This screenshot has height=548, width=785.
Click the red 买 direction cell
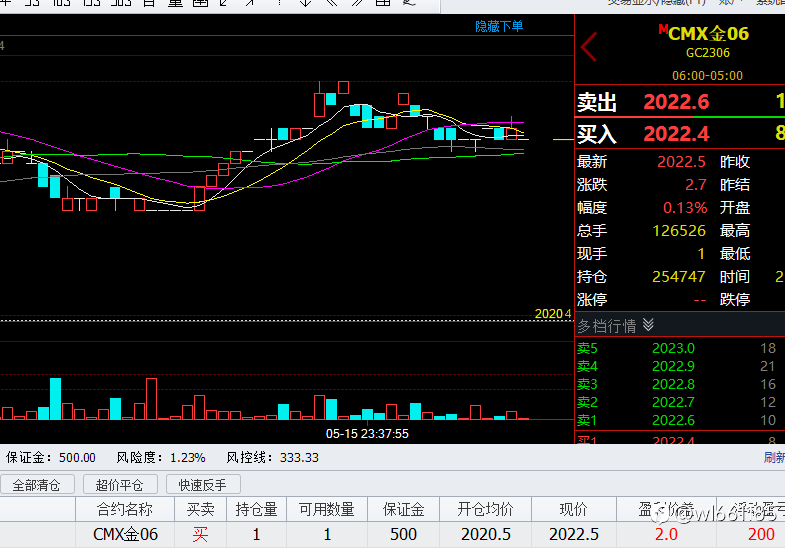[200, 534]
